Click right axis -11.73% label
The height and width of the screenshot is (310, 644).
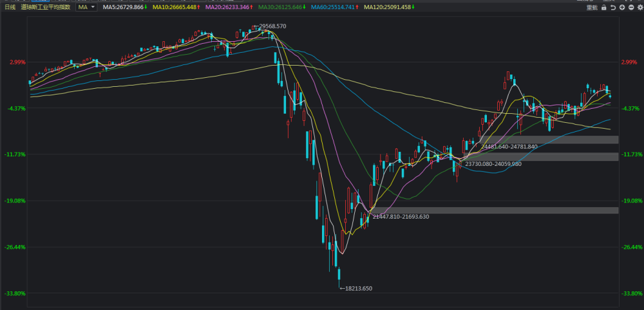(632, 154)
